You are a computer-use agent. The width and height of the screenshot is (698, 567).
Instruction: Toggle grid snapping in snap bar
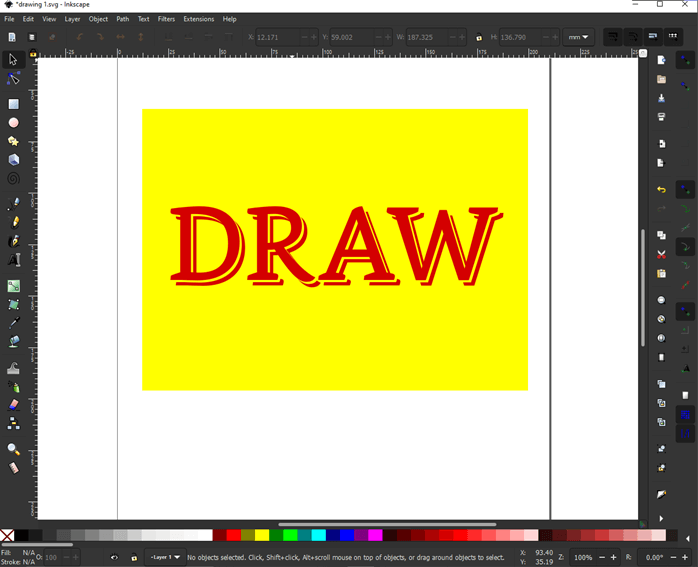685,415
